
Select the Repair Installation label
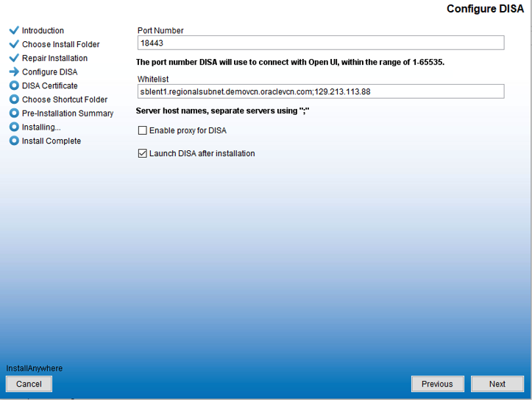[54, 58]
